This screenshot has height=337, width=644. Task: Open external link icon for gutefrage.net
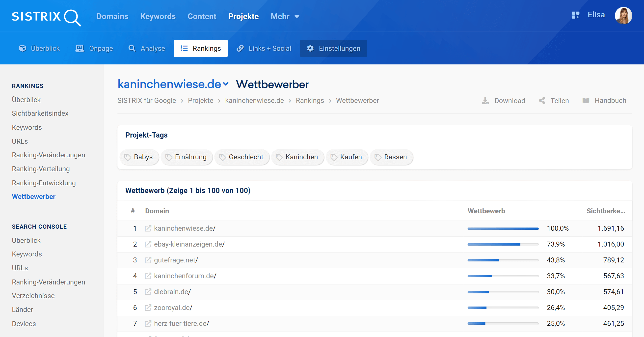click(x=148, y=260)
